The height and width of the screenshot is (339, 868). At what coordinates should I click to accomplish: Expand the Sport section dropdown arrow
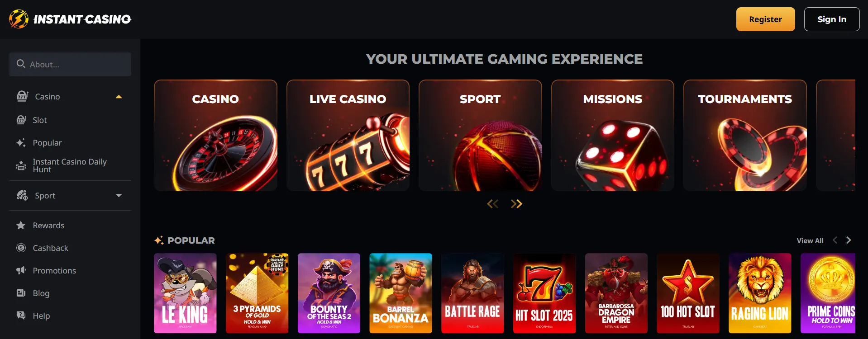click(119, 196)
